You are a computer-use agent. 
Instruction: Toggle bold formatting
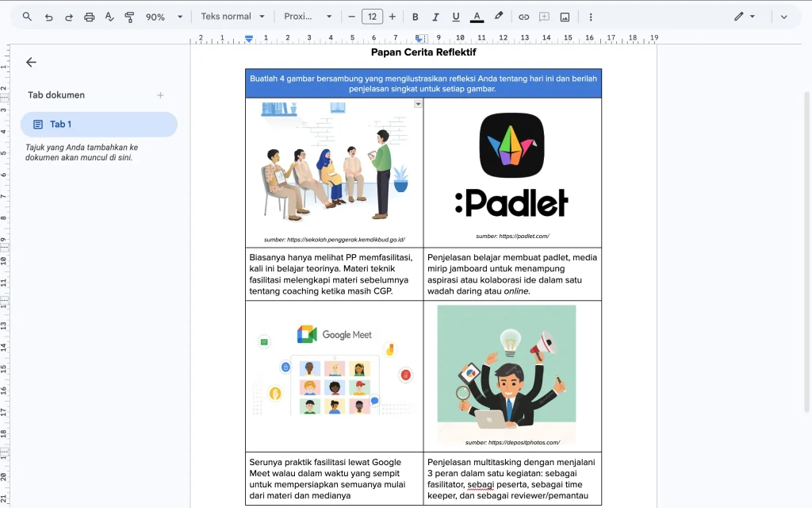click(415, 17)
